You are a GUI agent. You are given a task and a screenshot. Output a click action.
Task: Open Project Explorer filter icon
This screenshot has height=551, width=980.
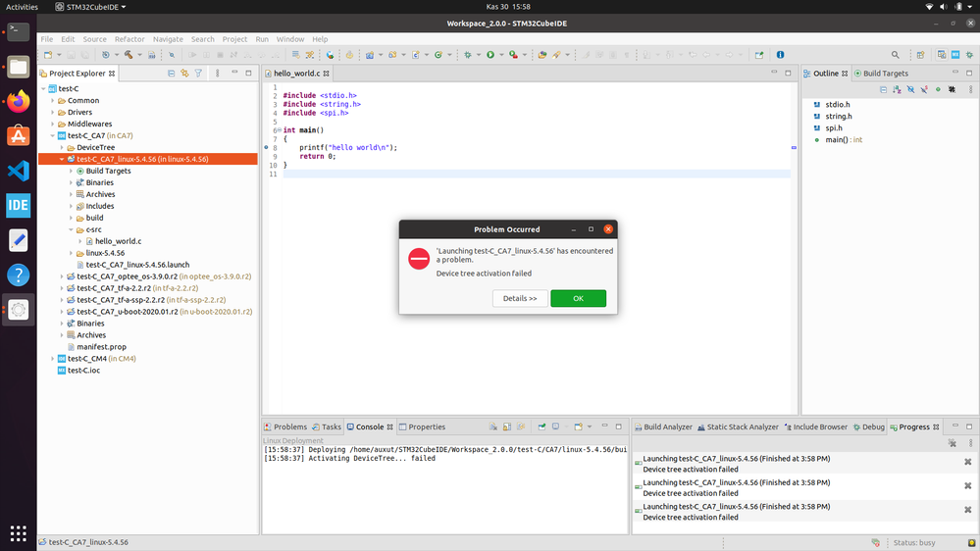[199, 74]
